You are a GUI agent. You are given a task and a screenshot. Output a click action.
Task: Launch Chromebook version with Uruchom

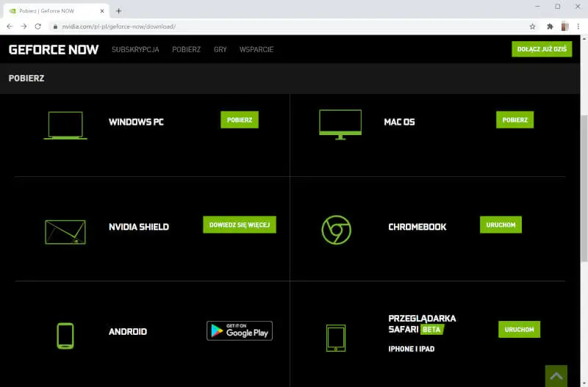501,225
